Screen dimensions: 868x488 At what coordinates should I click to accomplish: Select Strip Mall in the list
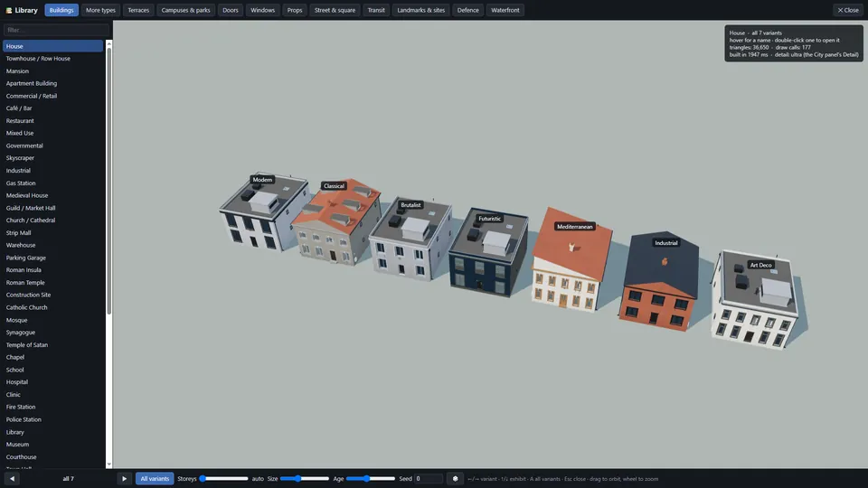click(x=53, y=233)
